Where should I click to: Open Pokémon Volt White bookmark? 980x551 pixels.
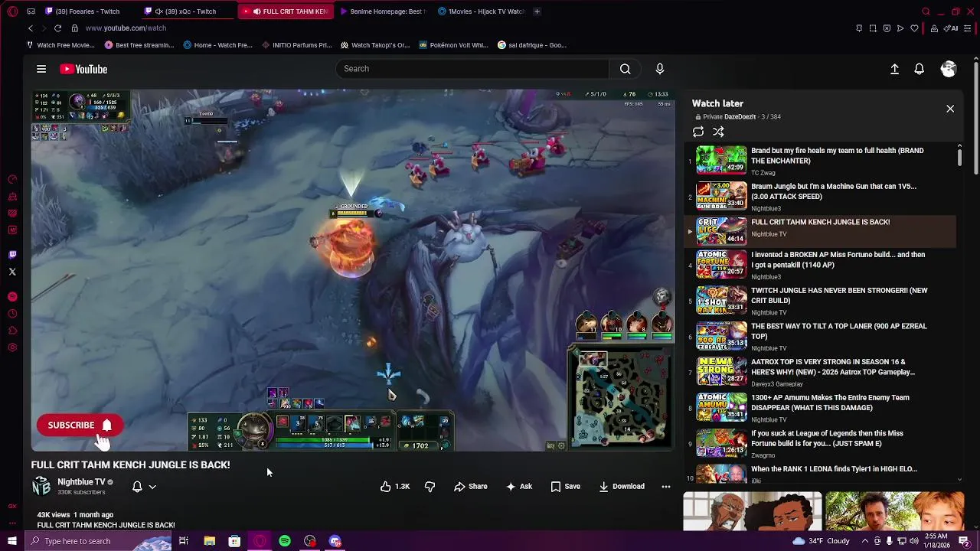(x=453, y=45)
